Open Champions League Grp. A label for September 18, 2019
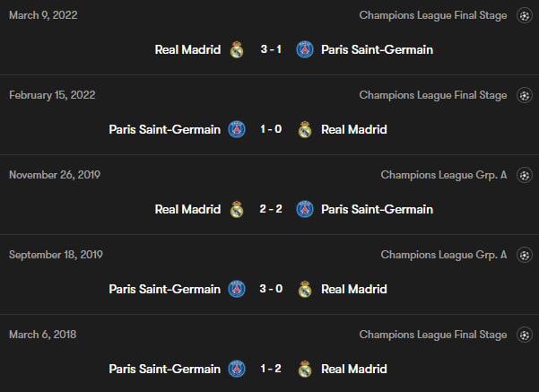Viewport: 539px width, 392px height. (443, 255)
